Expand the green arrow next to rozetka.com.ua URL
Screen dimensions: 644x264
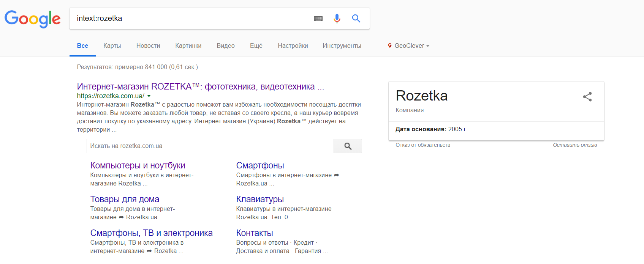pos(149,96)
